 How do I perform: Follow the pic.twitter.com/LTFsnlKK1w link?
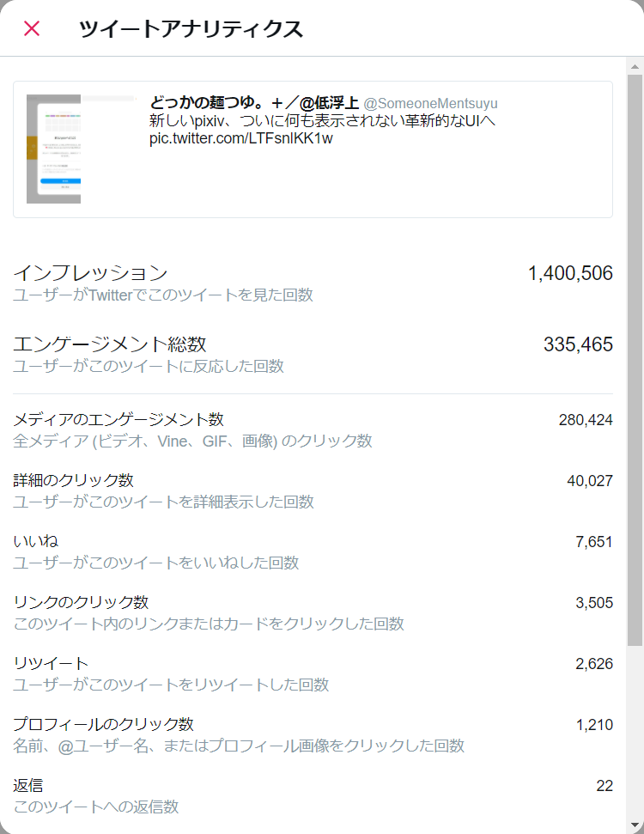[240, 138]
